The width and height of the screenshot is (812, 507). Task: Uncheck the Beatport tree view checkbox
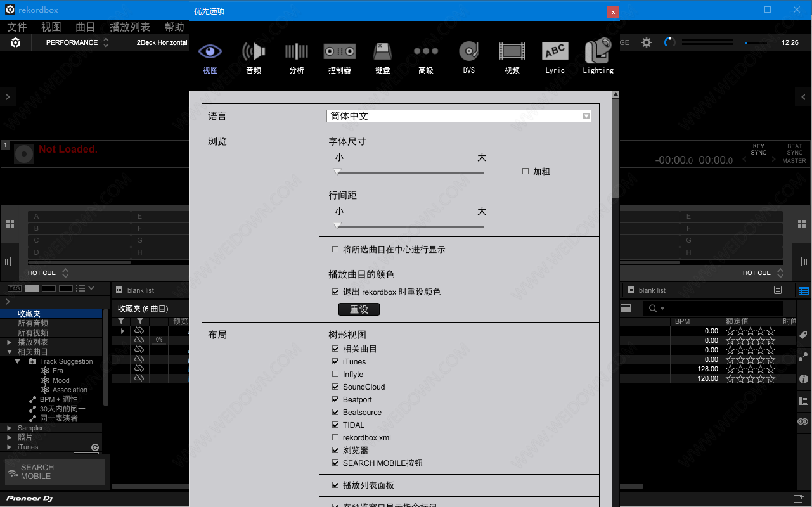335,400
